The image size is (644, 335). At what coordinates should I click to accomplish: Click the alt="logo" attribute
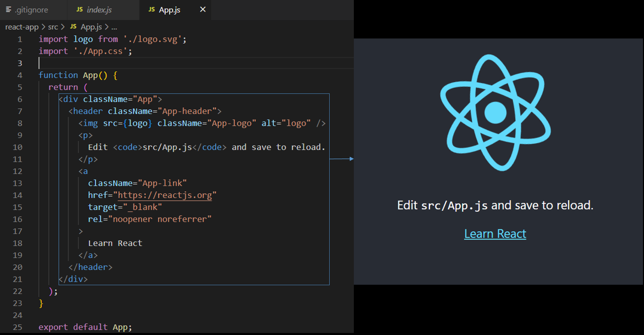tap(286, 123)
